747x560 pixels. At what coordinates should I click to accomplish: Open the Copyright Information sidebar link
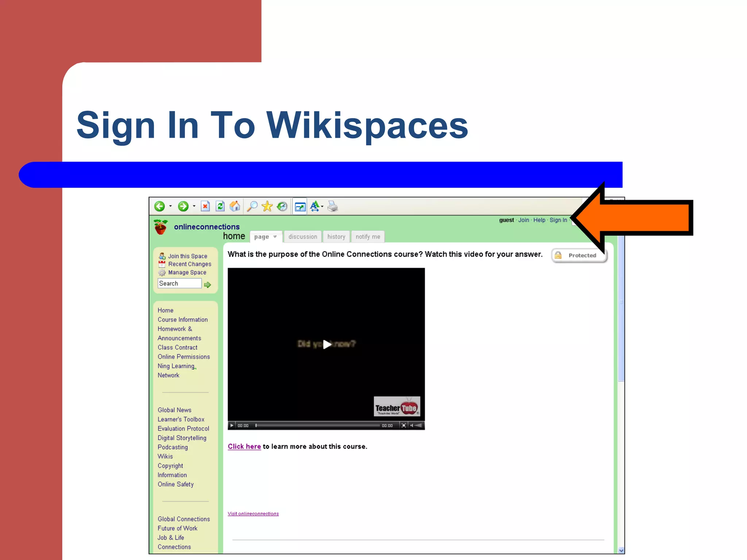pyautogui.click(x=172, y=471)
